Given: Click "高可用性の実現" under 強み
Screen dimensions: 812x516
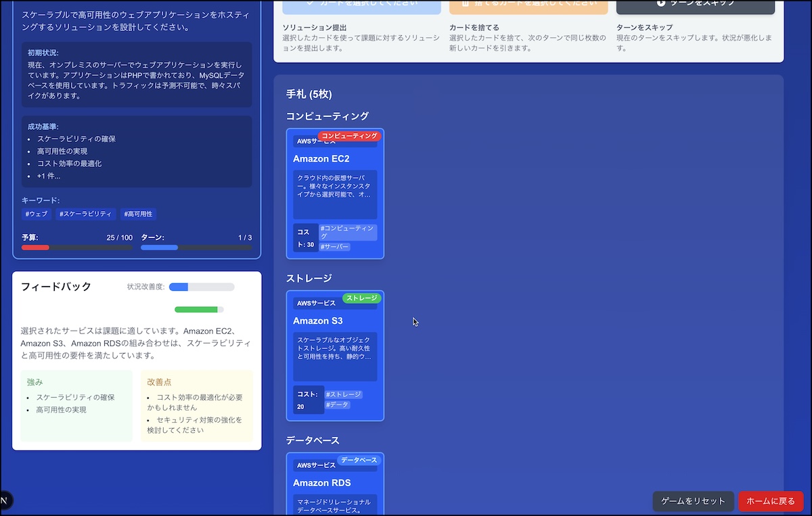Looking at the screenshot, I should (62, 410).
